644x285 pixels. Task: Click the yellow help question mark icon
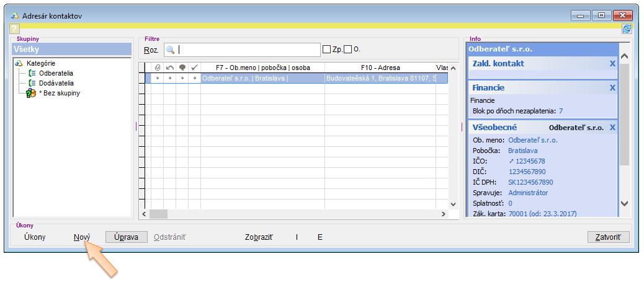14,28
